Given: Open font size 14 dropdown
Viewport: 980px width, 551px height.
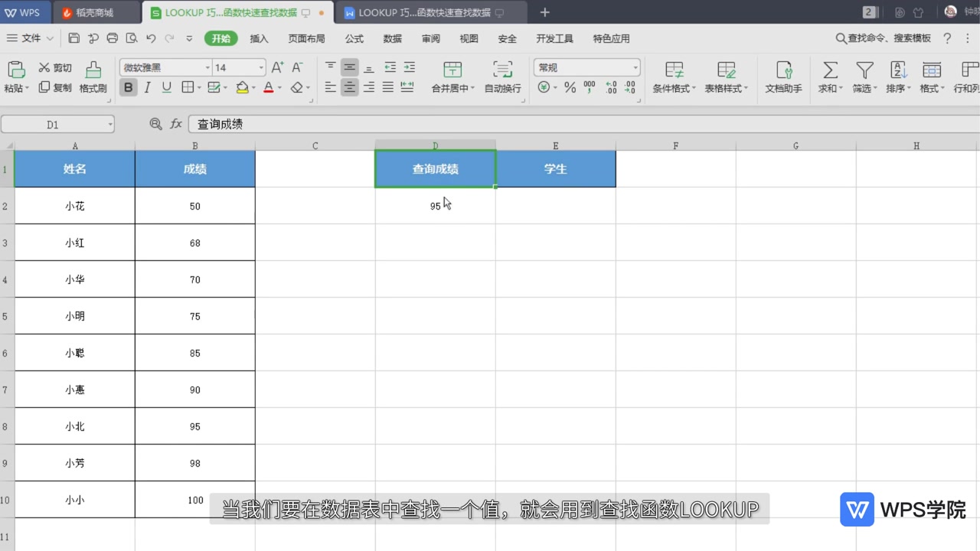Looking at the screenshot, I should coord(261,68).
